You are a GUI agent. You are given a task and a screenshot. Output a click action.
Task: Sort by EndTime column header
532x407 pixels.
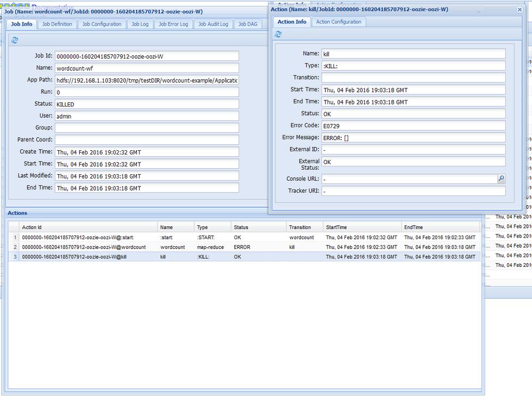click(440, 227)
